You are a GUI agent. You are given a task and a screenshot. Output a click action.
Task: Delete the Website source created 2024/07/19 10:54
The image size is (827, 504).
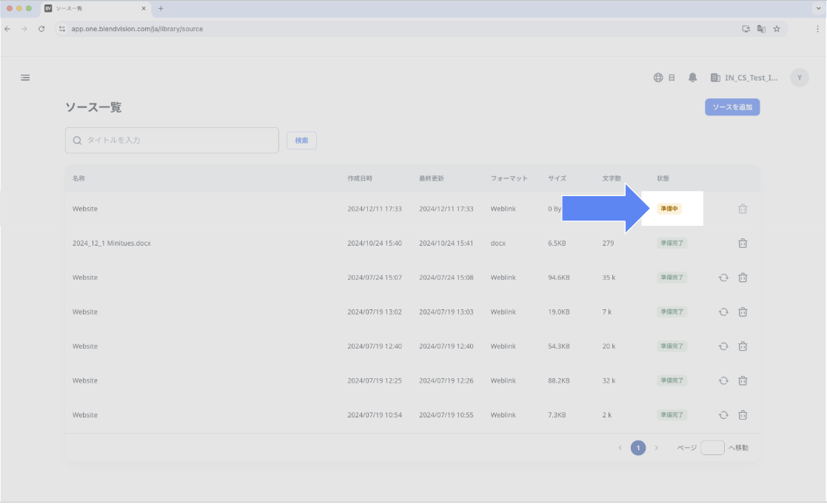[743, 415]
